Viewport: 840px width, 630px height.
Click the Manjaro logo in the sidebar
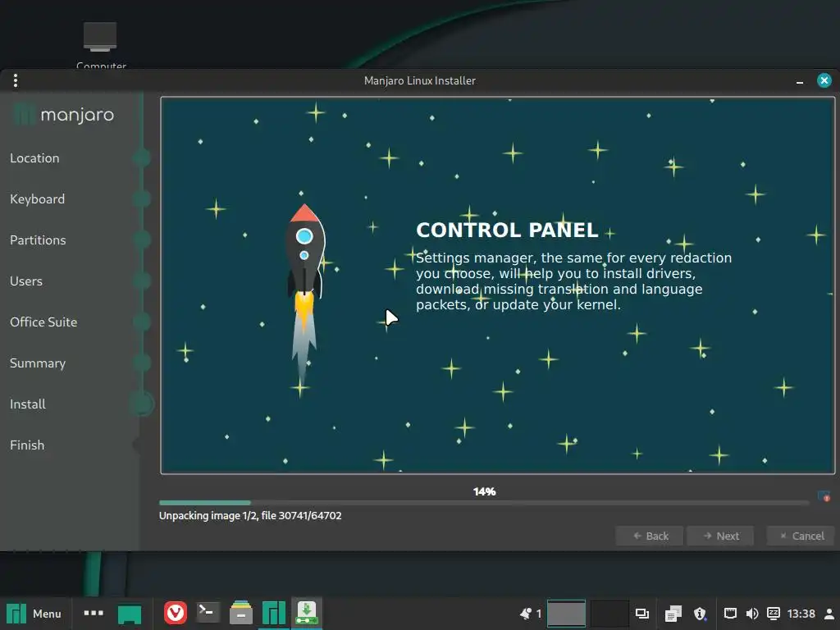point(64,115)
